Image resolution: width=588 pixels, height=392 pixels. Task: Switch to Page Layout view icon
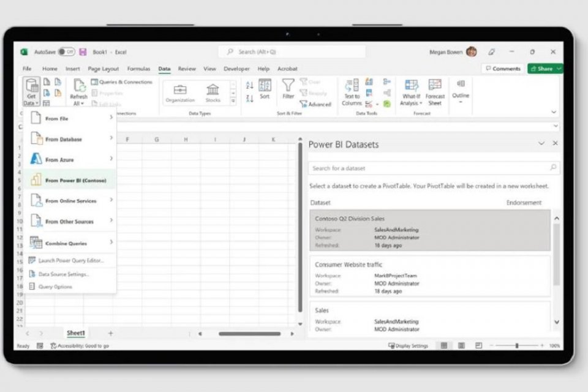461,345
